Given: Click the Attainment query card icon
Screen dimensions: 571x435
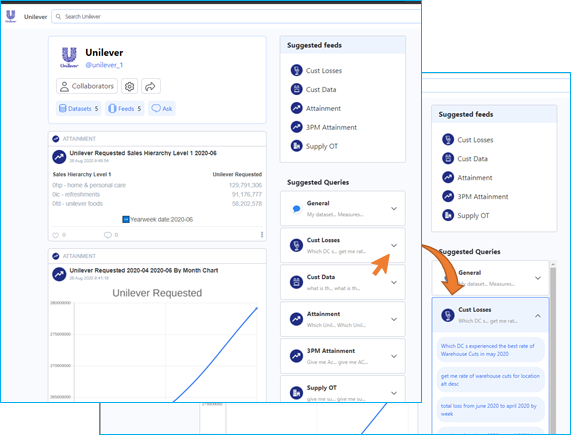Looking at the screenshot, I should click(x=296, y=319).
